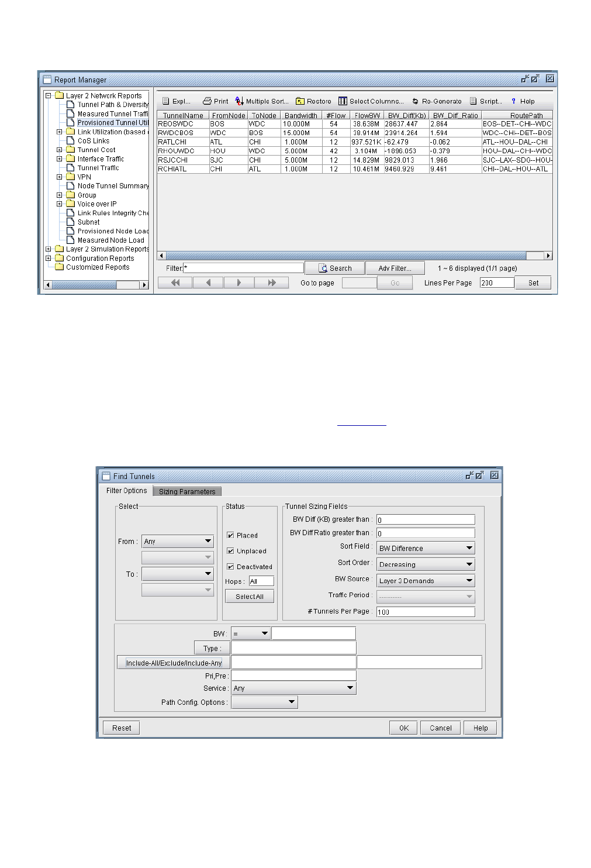Click the Reset button
The width and height of the screenshot is (591, 868).
[122, 728]
